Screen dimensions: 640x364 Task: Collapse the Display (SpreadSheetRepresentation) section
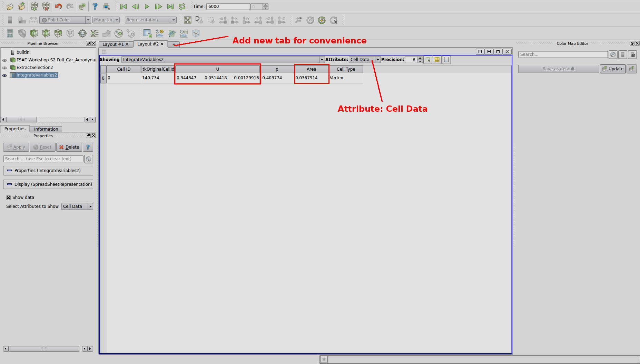pos(48,184)
